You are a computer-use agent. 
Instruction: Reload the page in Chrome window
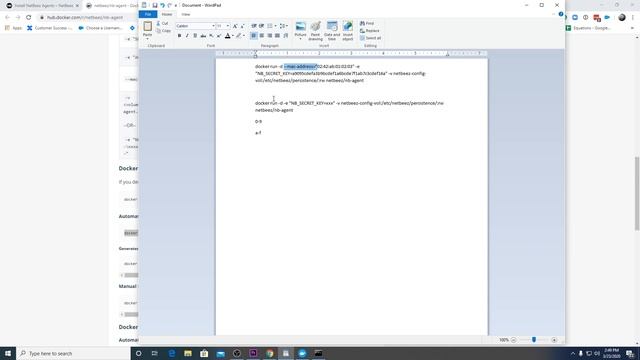(x=29, y=17)
